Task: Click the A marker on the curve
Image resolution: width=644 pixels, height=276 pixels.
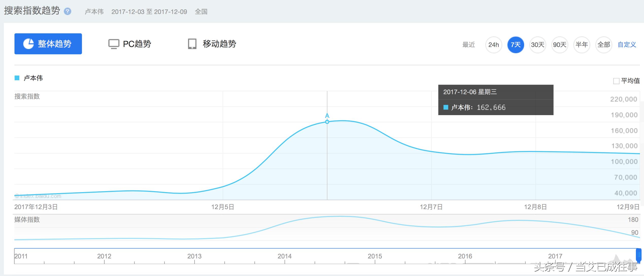Action: click(x=327, y=116)
